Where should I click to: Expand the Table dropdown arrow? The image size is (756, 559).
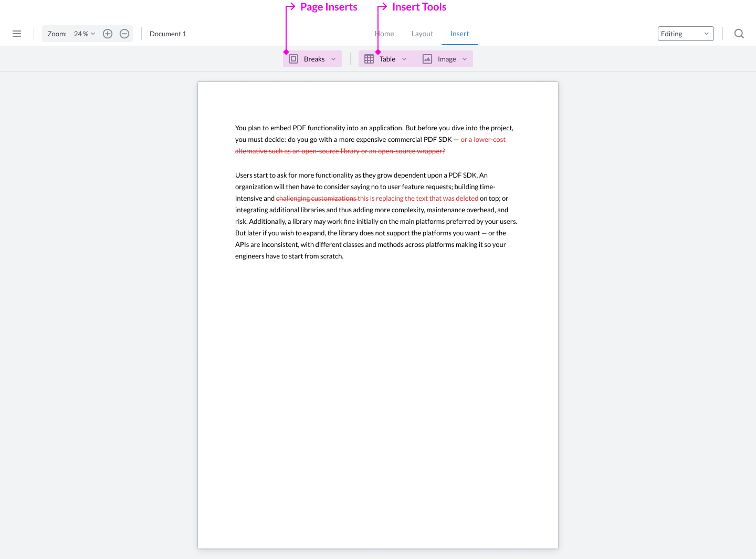[404, 59]
